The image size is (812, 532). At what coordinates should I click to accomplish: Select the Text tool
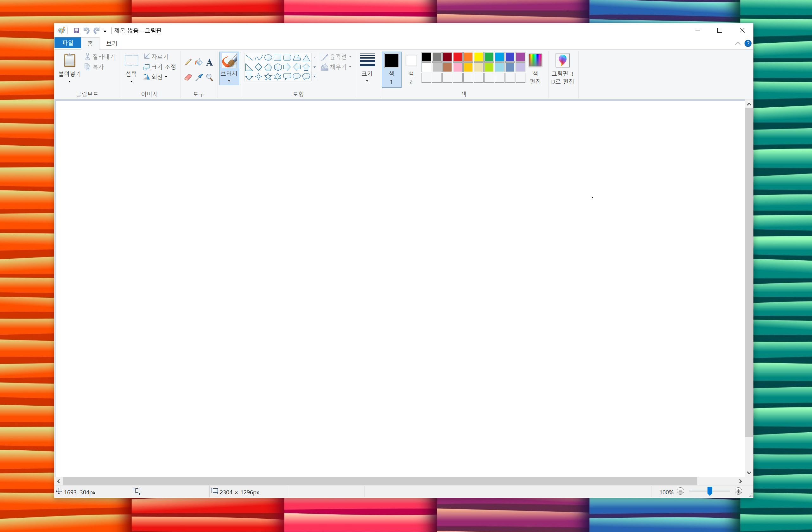[209, 62]
